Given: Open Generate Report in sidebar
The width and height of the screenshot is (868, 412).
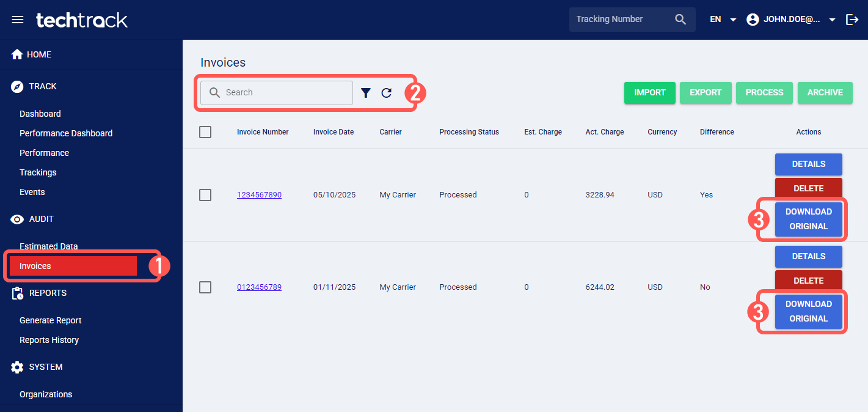Looking at the screenshot, I should (51, 320).
